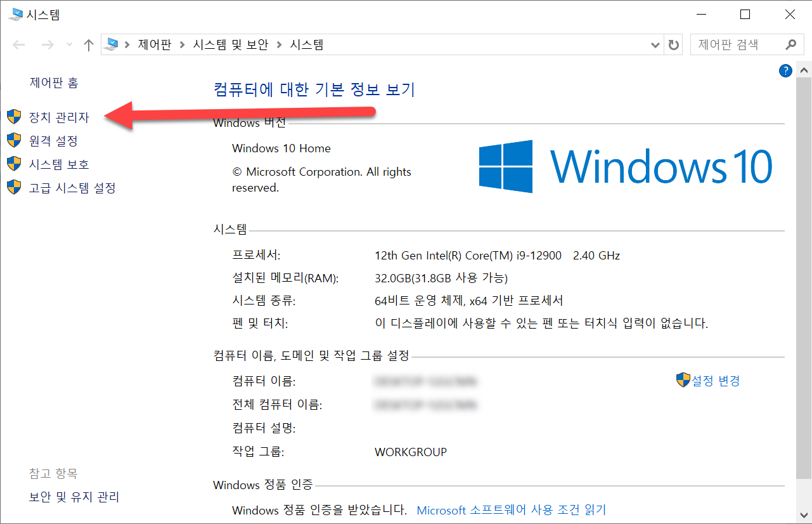The width and height of the screenshot is (812, 524).
Task: Click 설정 변경 link
Action: point(716,381)
